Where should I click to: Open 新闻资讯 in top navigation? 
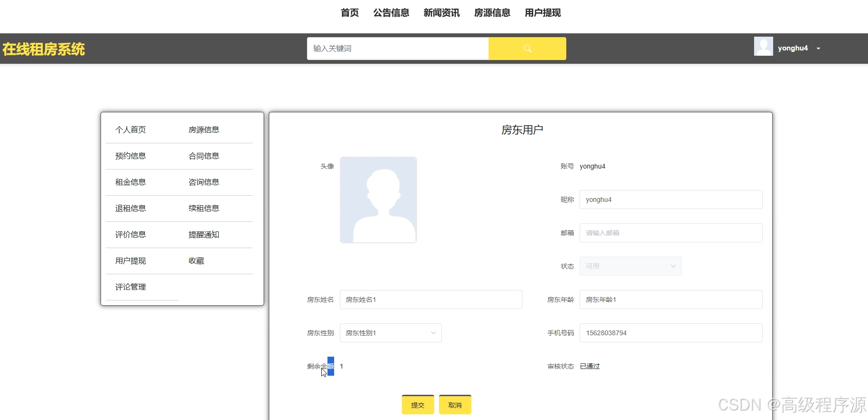pos(442,13)
